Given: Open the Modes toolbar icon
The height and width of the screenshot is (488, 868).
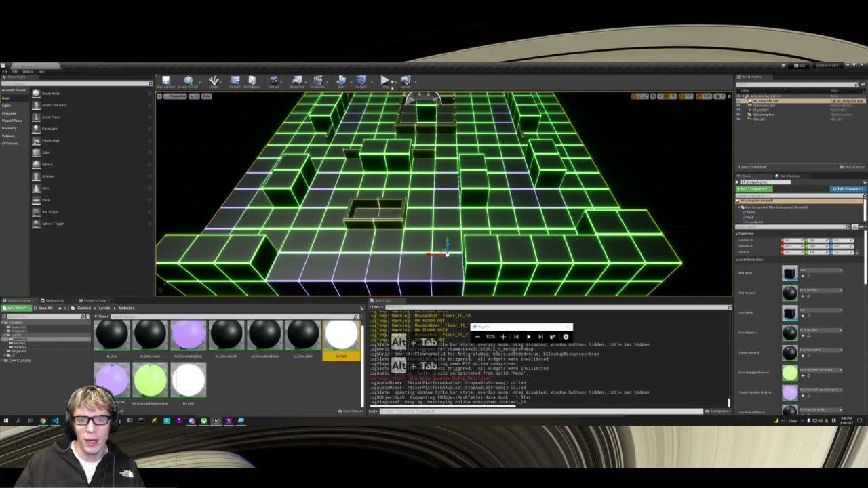Looking at the screenshot, I should (x=214, y=81).
